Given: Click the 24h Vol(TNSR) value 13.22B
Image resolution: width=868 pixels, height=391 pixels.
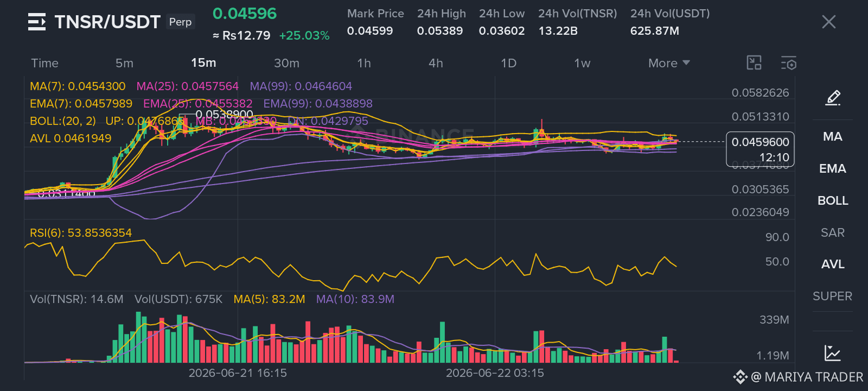Looking at the screenshot, I should [558, 31].
